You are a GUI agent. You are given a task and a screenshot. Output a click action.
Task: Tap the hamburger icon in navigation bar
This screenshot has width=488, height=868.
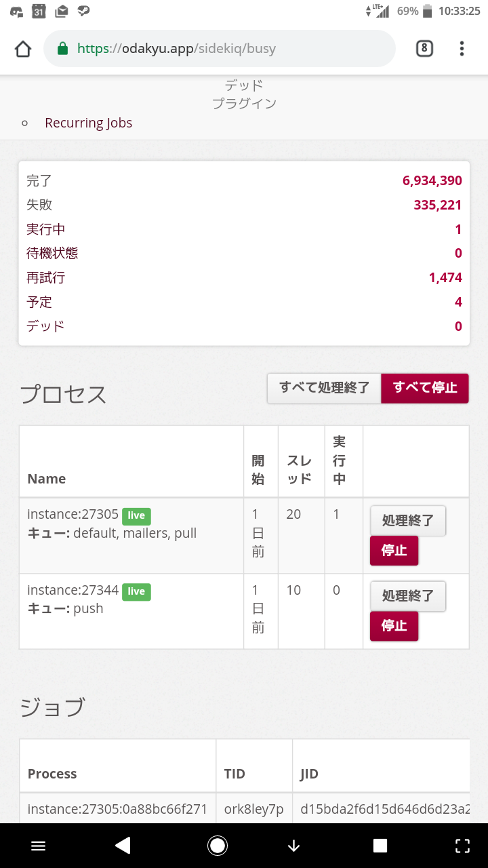(39, 845)
